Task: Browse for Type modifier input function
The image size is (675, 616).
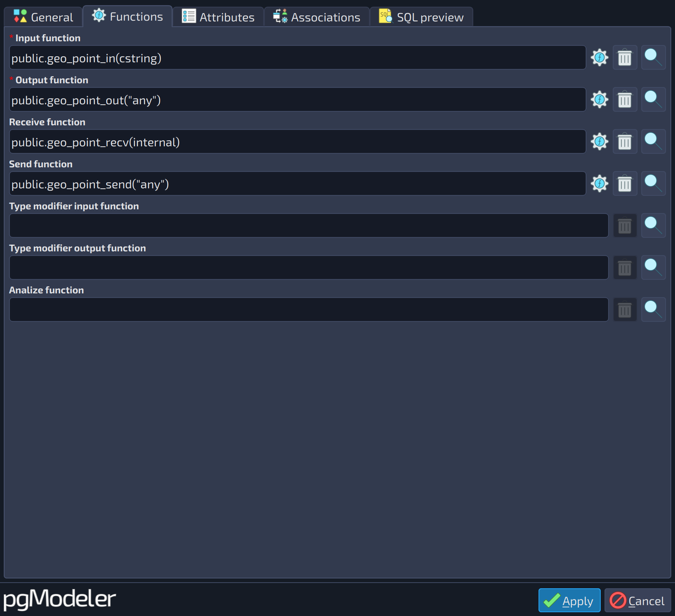Action: tap(653, 226)
